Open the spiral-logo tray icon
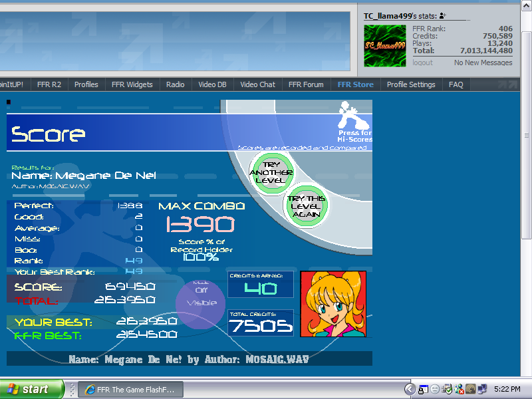This screenshot has height=399, width=532. point(471,389)
